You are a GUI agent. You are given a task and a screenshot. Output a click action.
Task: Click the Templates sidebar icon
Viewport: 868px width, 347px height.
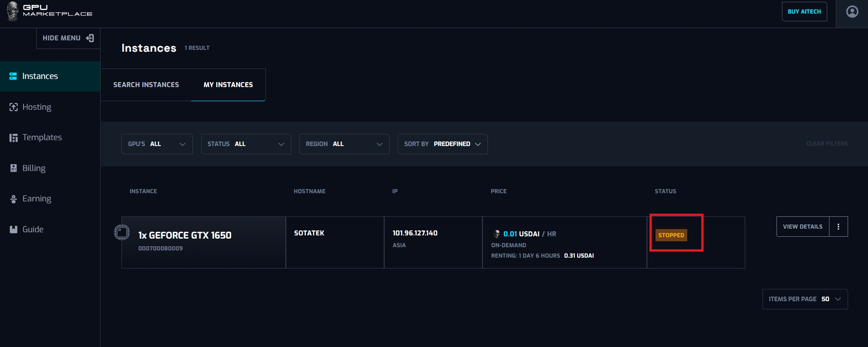pos(14,137)
